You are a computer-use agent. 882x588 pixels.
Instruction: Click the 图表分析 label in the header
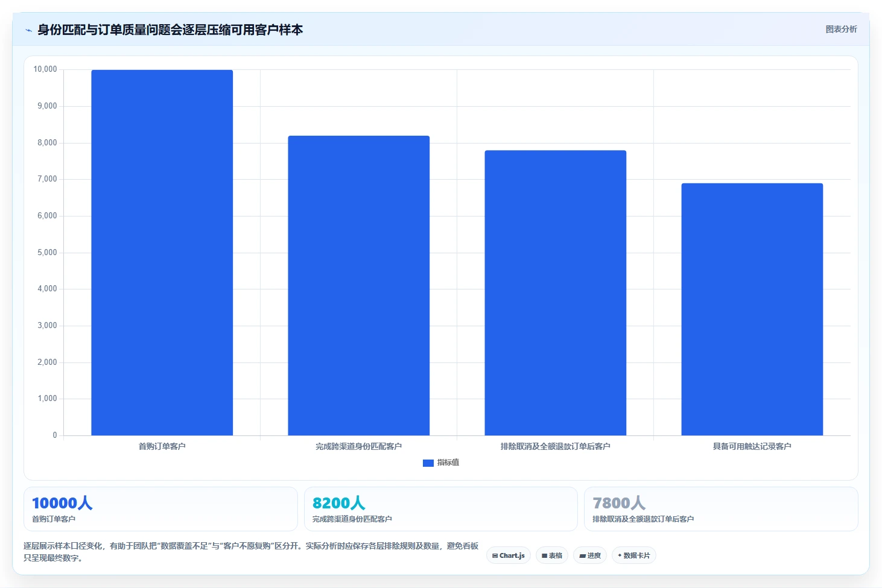click(x=841, y=29)
